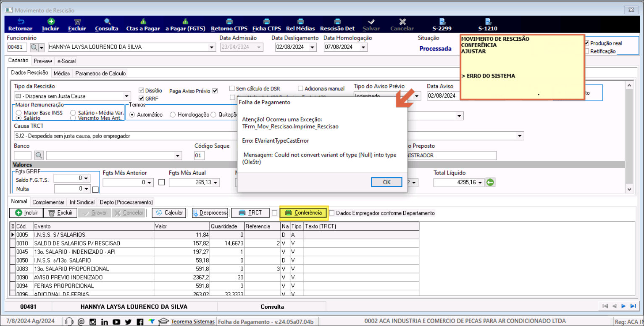Screen dimensions: 644x326
Task: Go to the next record arrow
Action: 623,306
